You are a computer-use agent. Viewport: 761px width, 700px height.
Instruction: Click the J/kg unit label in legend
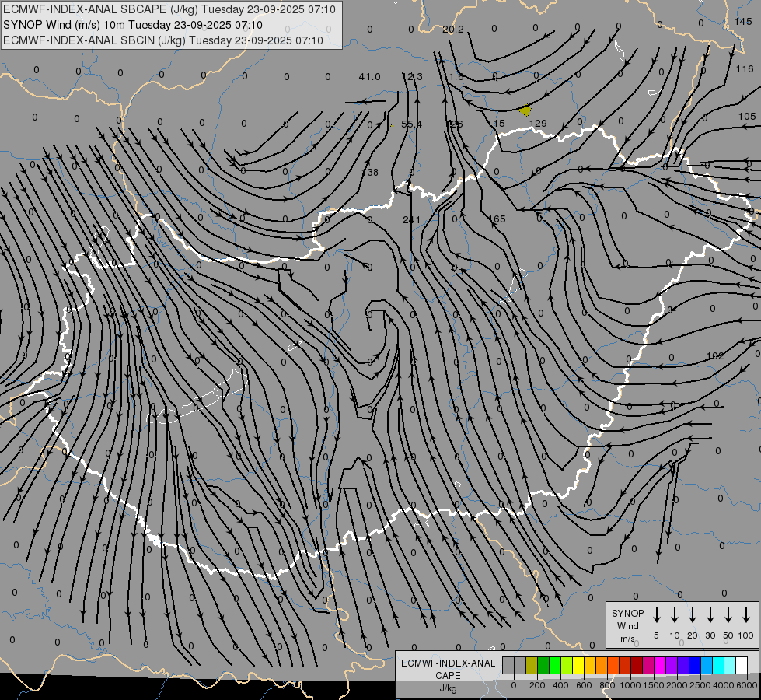click(448, 688)
